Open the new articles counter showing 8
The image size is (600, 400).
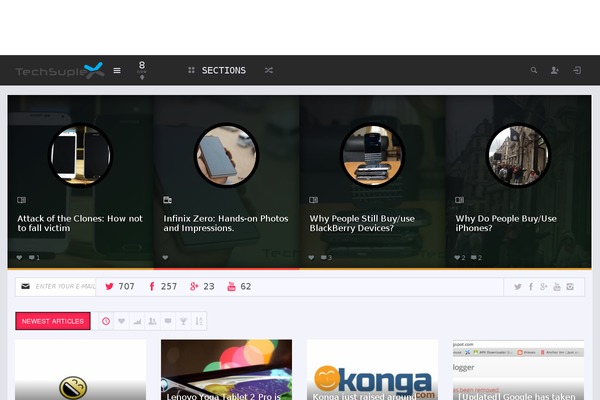(x=142, y=70)
